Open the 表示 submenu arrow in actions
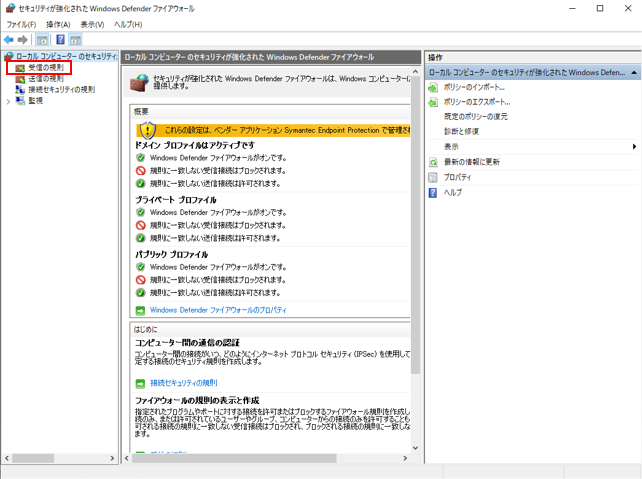642x479 pixels. point(635,147)
